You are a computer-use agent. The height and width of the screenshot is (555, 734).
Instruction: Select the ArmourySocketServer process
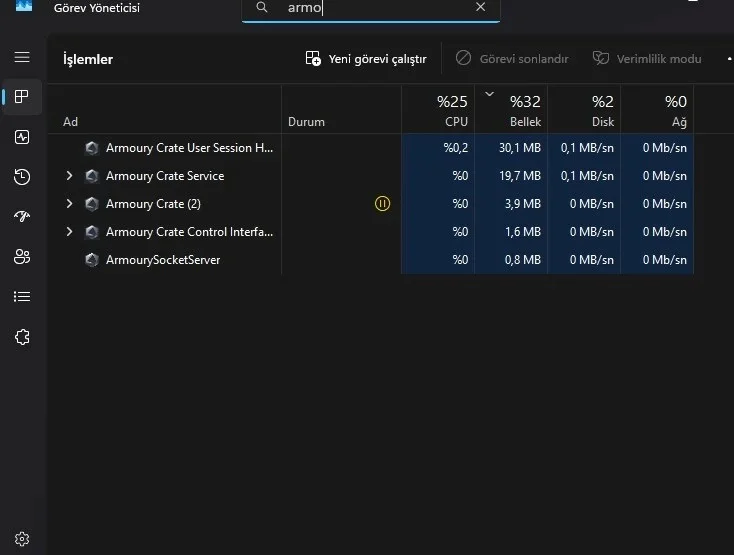tap(371, 260)
